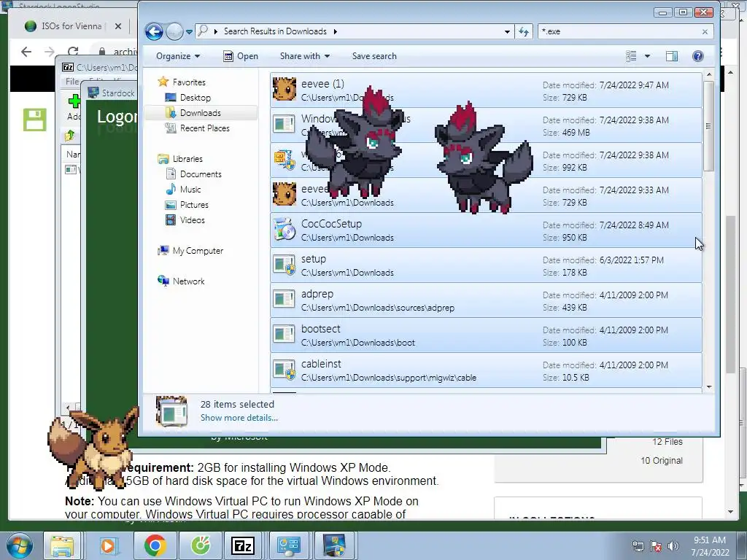
Task: Open the Share with menu
Action: (305, 56)
